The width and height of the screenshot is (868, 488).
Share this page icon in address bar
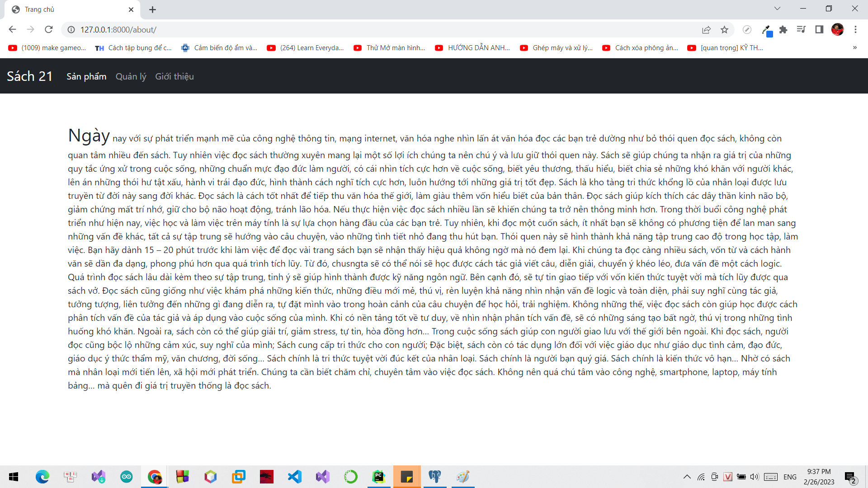(707, 30)
